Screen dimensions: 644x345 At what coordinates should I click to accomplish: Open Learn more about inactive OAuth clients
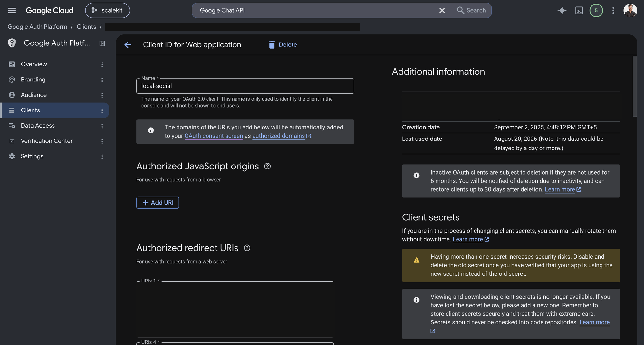(x=563, y=189)
